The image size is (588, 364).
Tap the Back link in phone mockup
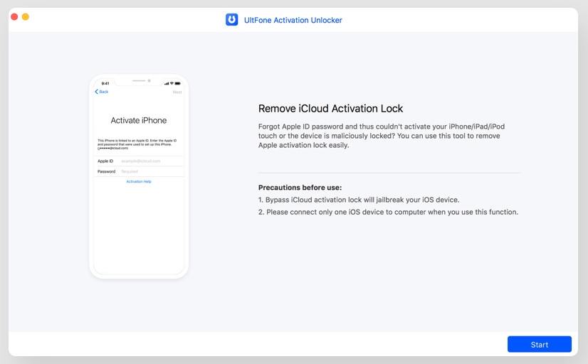101,92
